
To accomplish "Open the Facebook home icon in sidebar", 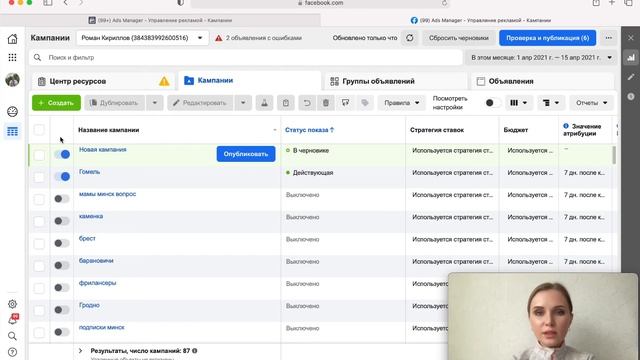I will pos(13,39).
